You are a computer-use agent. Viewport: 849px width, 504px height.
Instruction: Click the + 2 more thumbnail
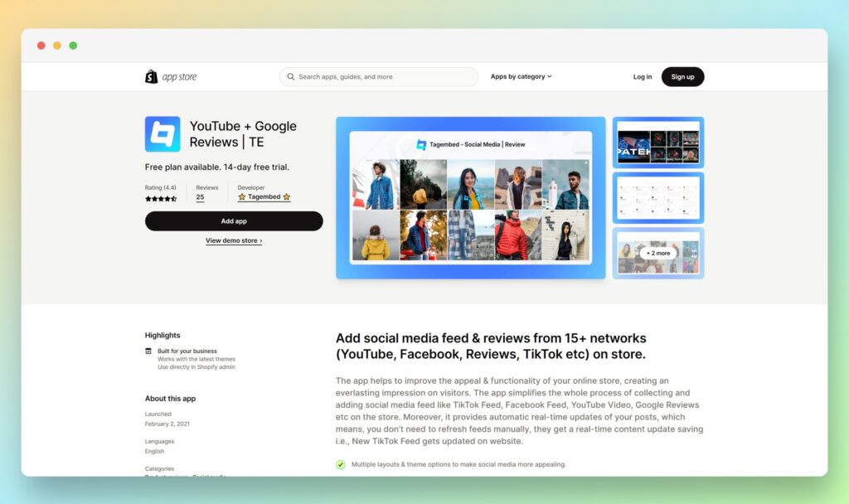point(658,254)
